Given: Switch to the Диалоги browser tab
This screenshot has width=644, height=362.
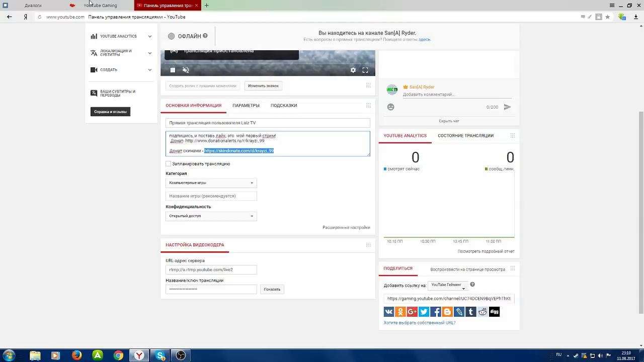Looking at the screenshot, I should (x=33, y=5).
